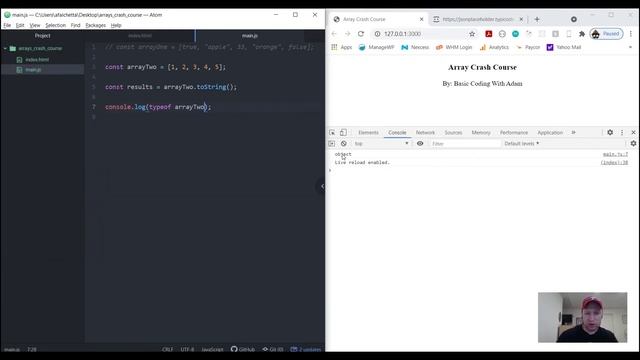Close the DevTools panel
This screenshot has height=360, width=640.
tap(633, 133)
